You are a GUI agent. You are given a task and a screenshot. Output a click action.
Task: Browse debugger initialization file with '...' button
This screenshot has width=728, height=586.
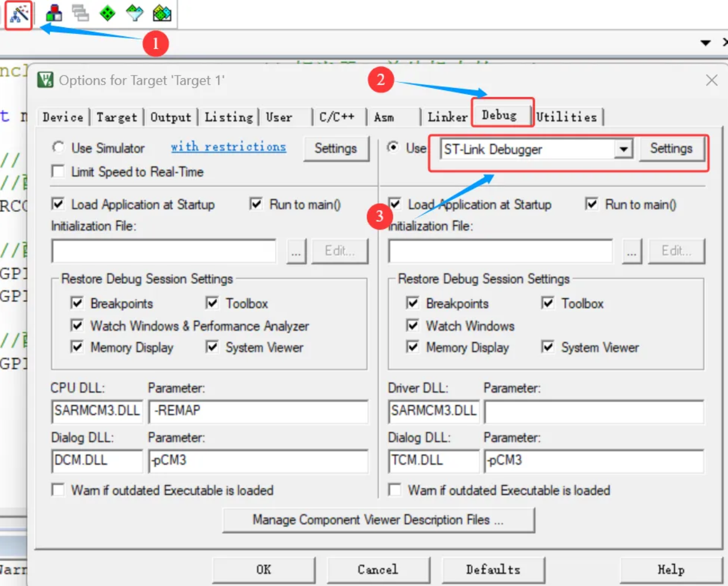point(632,251)
